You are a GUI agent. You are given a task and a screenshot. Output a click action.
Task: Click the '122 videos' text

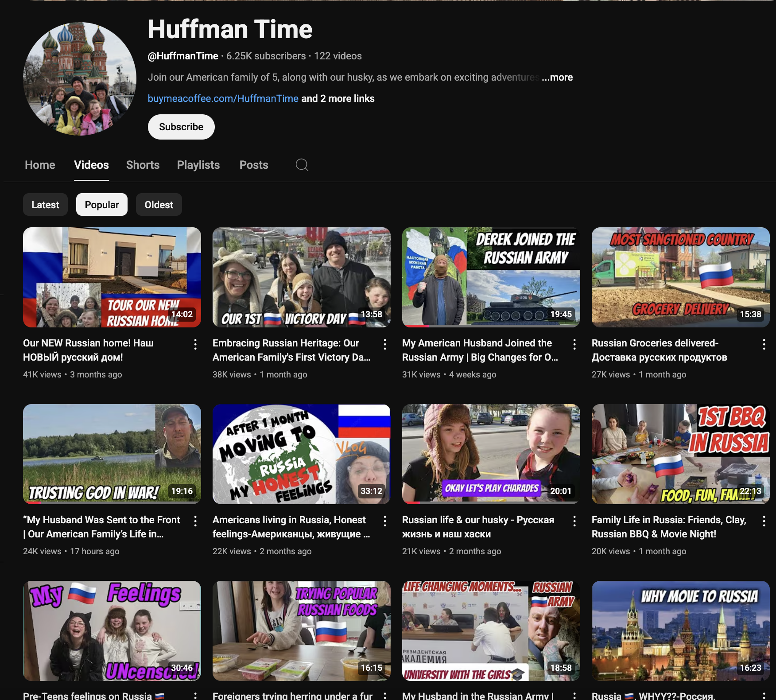click(x=338, y=56)
